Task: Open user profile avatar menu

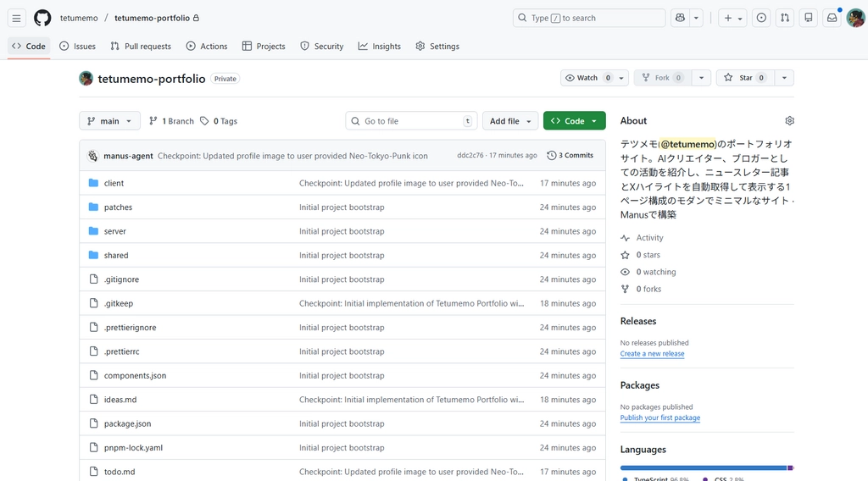Action: 856,19
